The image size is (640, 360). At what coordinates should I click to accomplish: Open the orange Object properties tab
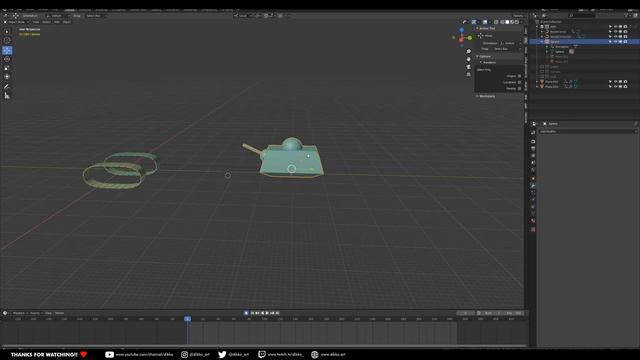[533, 179]
